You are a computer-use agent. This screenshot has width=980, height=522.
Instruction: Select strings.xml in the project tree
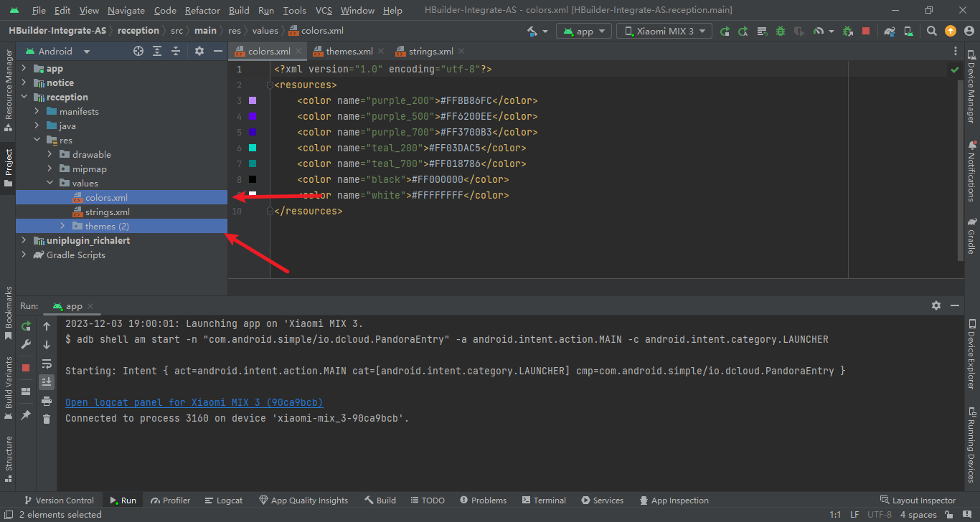point(107,212)
